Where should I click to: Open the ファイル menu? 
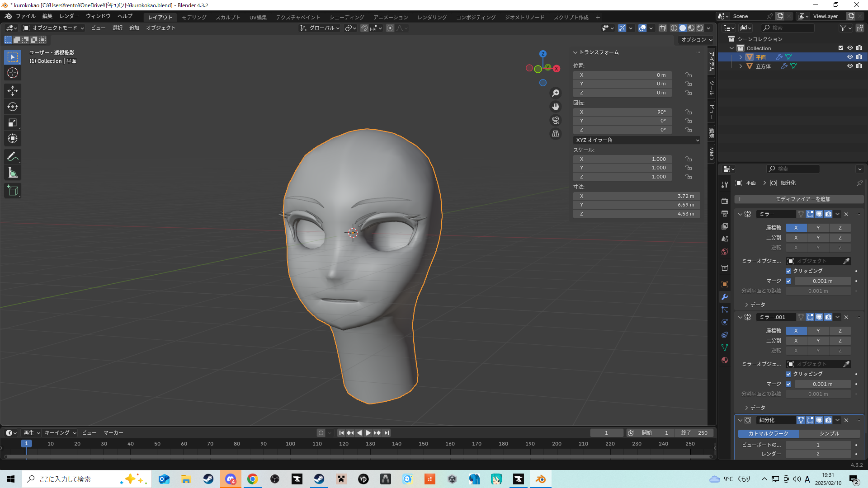point(26,16)
